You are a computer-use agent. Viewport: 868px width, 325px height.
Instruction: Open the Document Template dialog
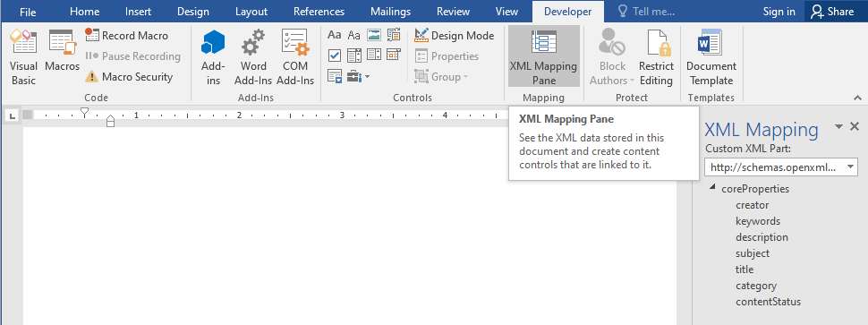point(711,57)
